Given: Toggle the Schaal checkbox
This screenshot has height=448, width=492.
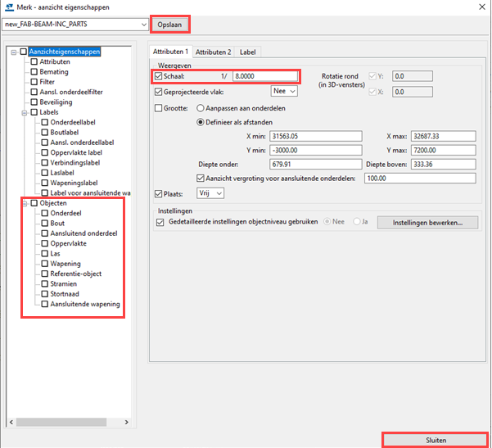Looking at the screenshot, I should 159,76.
